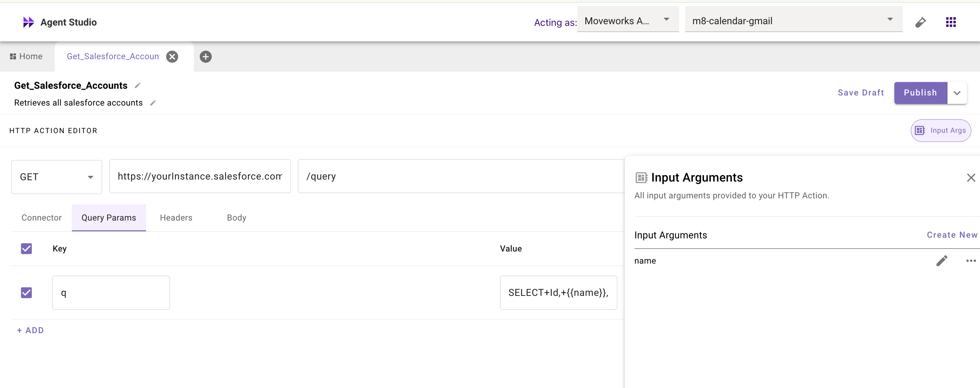Select the Query Params tab
The height and width of the screenshot is (388, 980).
coord(108,218)
